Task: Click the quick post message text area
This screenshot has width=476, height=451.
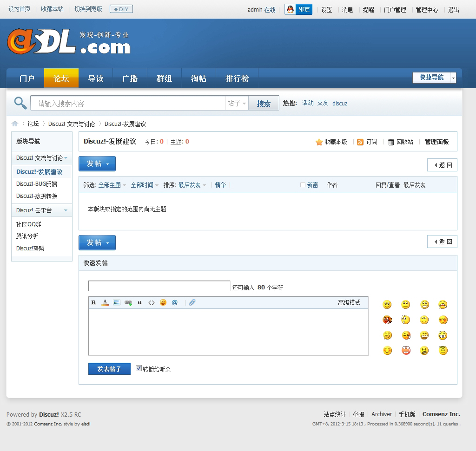Action: tap(228, 332)
